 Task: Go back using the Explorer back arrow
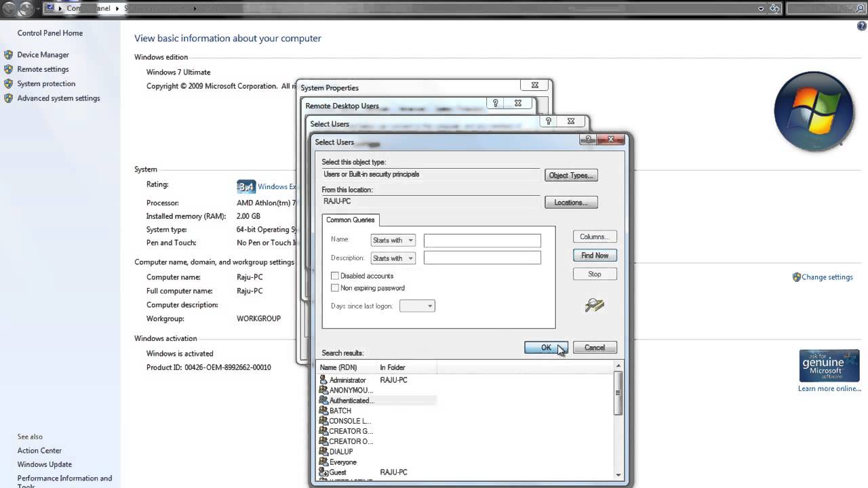pyautogui.click(x=9, y=9)
